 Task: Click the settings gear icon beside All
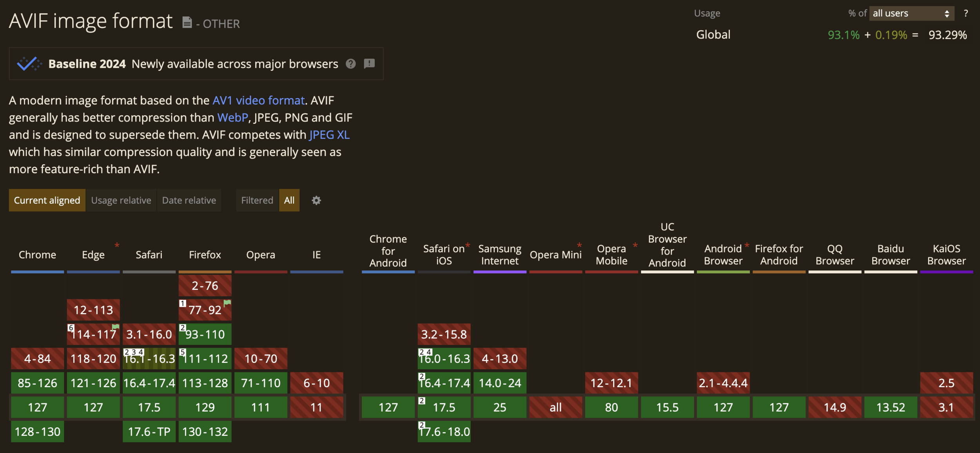point(316,200)
